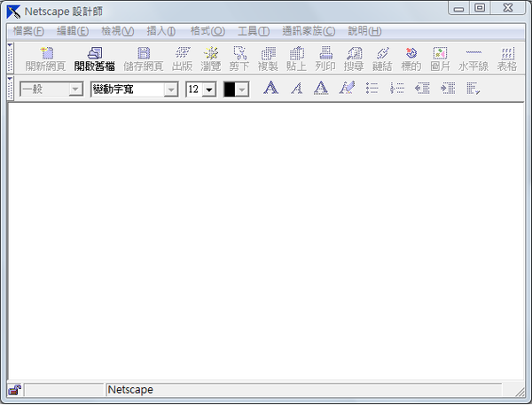Viewport: 532px width, 405px height.
Task: Apply underline with the underlined A icon
Action: [x=321, y=88]
